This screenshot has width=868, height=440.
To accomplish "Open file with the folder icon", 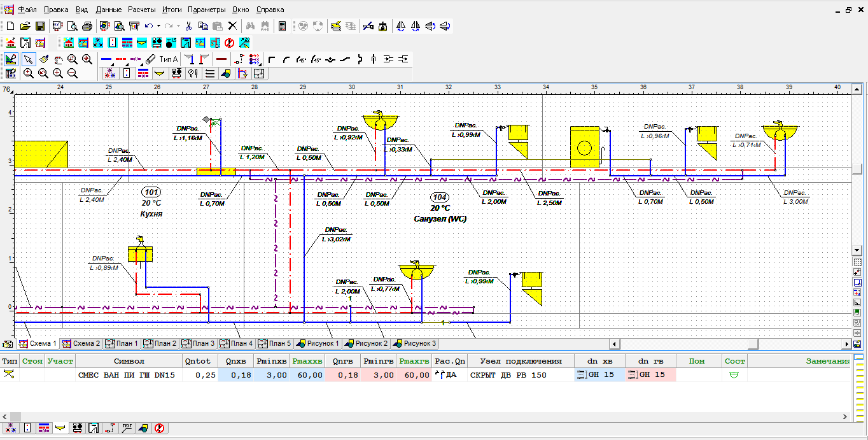I will [x=25, y=26].
